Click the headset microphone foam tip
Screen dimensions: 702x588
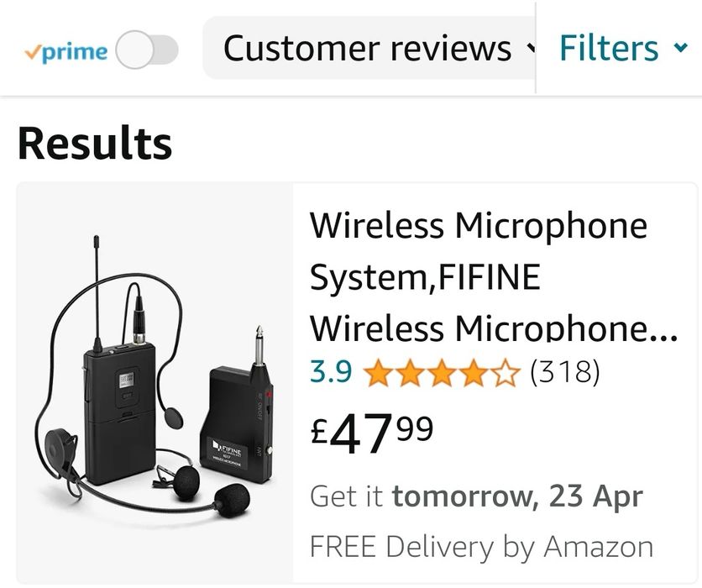231,498
